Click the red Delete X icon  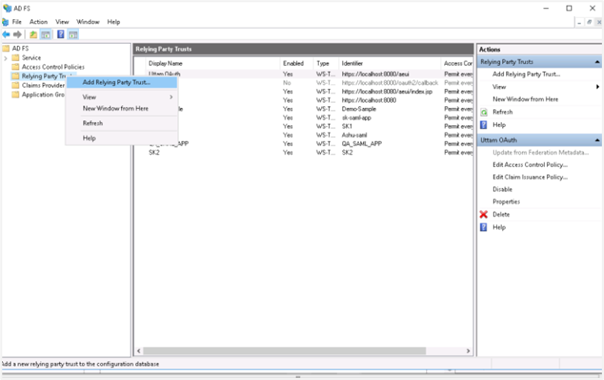coord(483,215)
